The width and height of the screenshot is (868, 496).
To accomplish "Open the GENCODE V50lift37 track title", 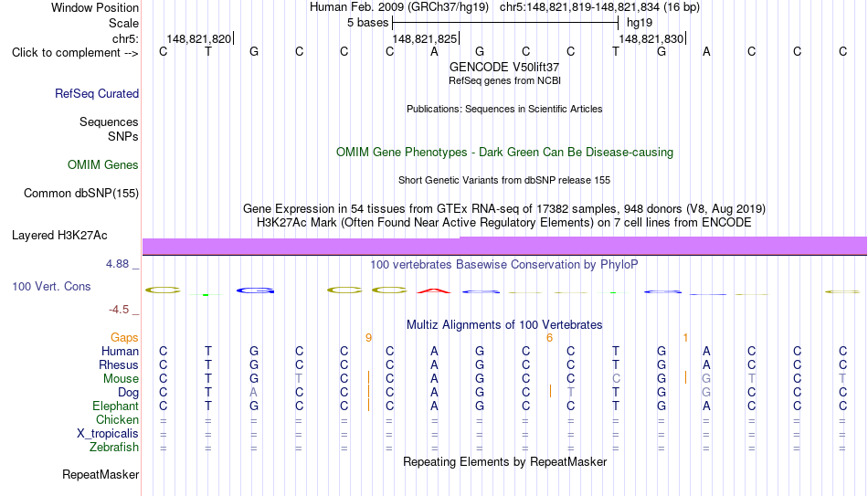I will point(504,67).
